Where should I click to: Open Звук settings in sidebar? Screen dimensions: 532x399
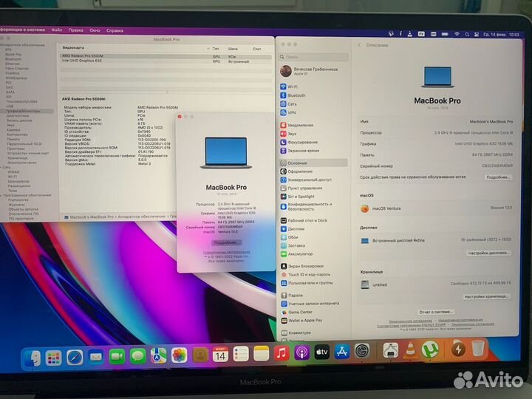(288, 134)
